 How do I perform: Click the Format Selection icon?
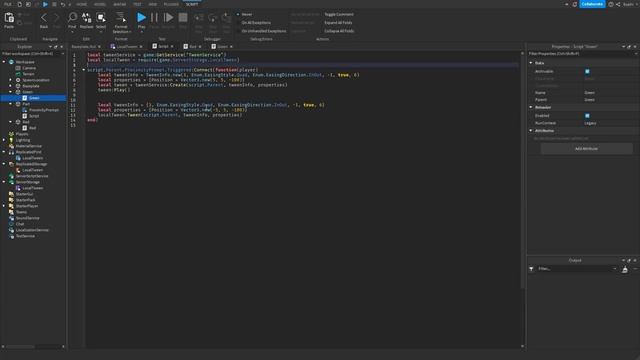121,17
